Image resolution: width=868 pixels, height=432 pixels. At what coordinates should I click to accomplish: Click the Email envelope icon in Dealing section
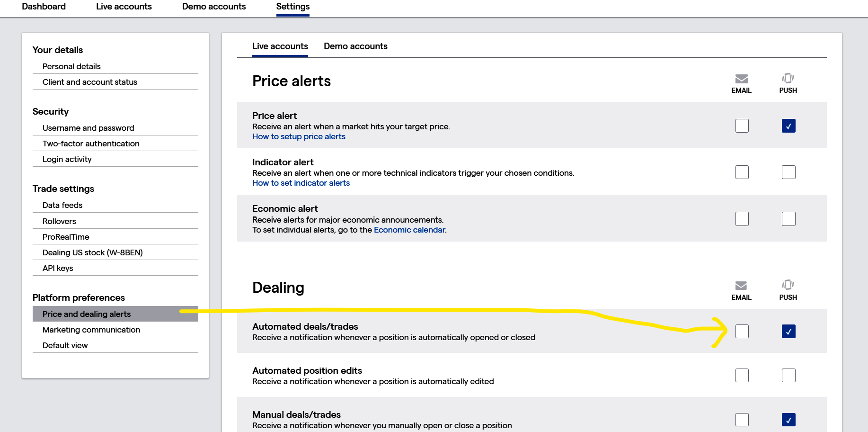(x=741, y=285)
